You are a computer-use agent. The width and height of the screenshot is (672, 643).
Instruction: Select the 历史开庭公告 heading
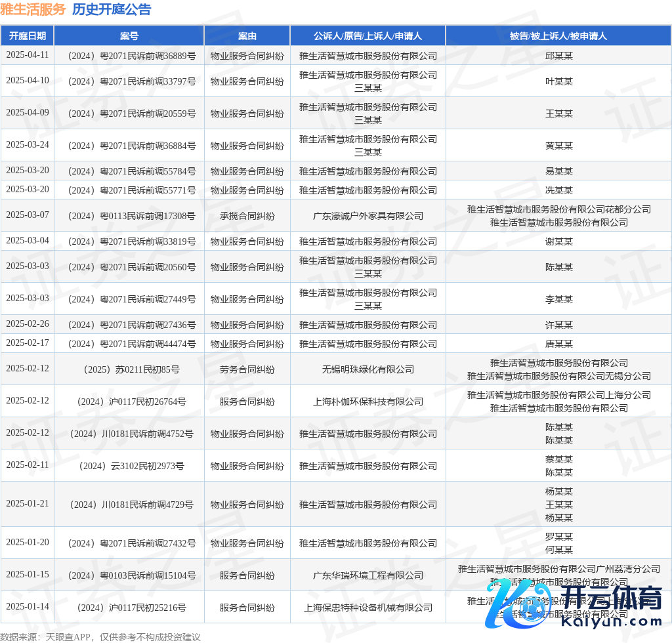coord(111,9)
